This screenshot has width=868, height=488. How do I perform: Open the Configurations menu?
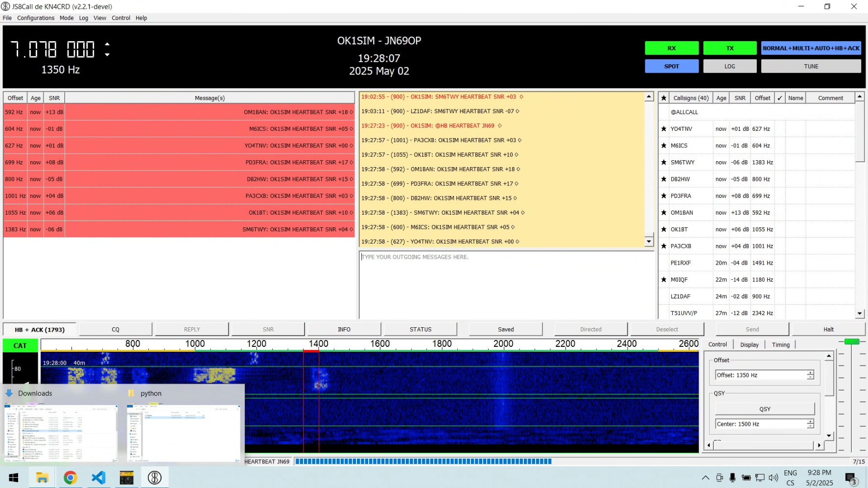coord(36,18)
